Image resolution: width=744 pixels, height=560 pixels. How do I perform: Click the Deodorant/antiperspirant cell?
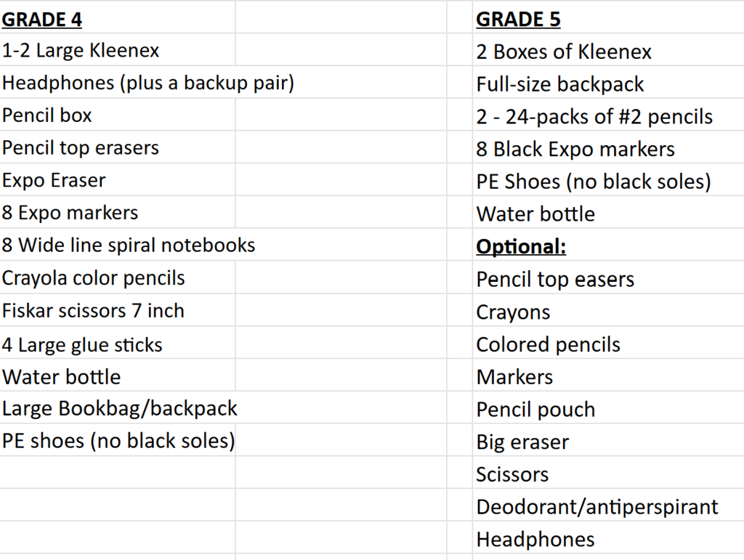tap(608, 506)
